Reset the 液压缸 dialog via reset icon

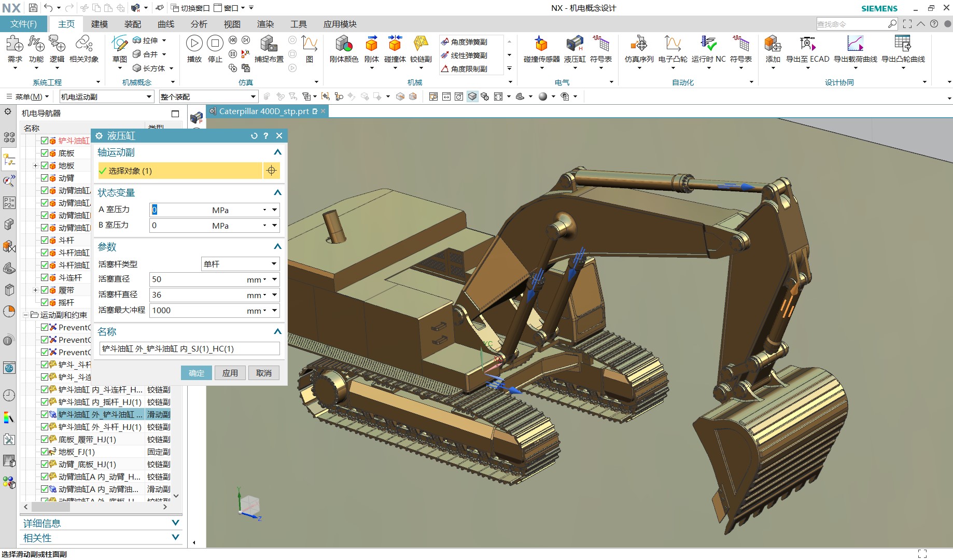[254, 136]
